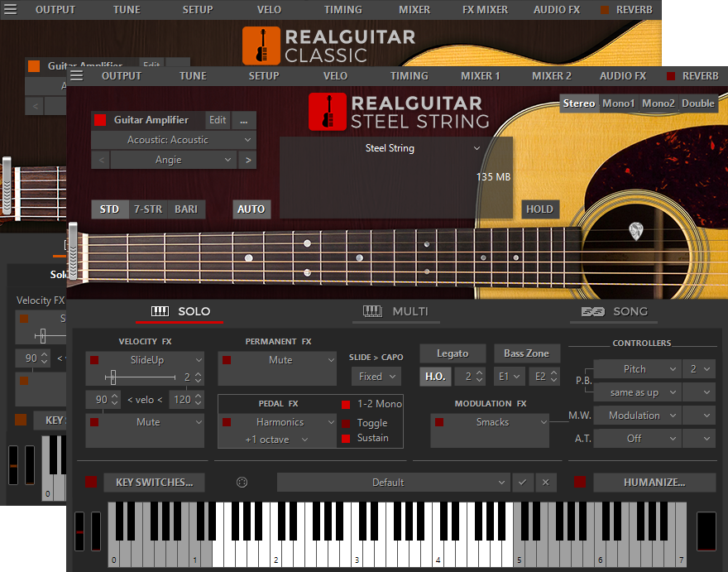
Task: Open the MIXER 2 tab
Action: pyautogui.click(x=551, y=75)
